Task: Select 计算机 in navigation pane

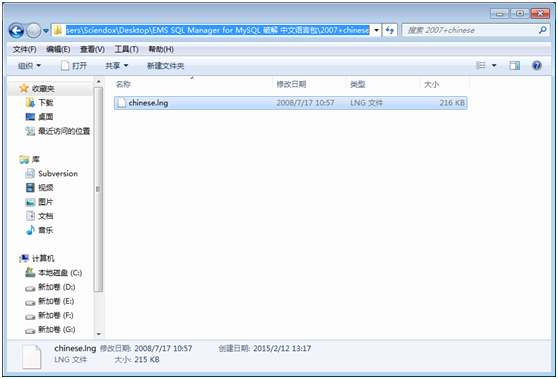Action: click(43, 258)
